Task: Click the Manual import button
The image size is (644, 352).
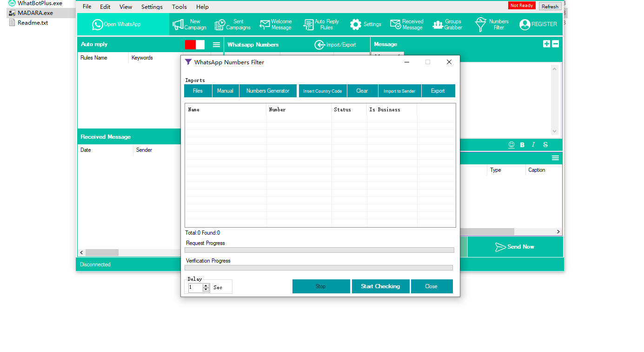Action: coord(226,91)
